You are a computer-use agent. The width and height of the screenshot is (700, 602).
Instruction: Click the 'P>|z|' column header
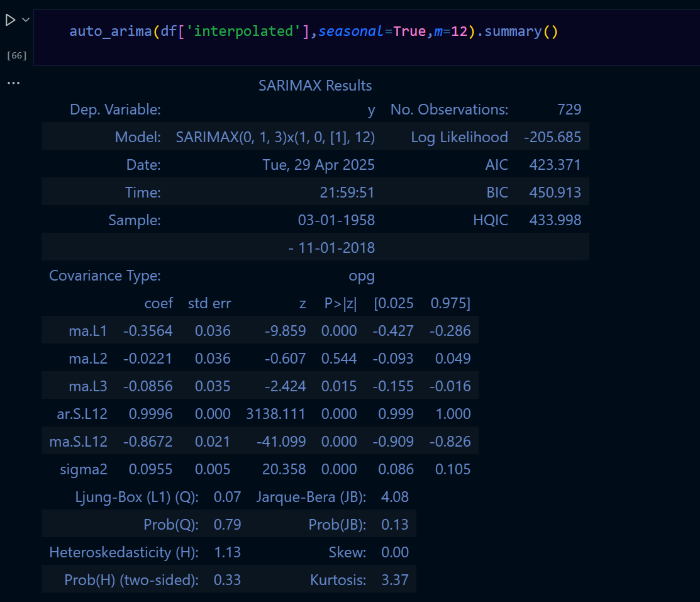(x=340, y=303)
